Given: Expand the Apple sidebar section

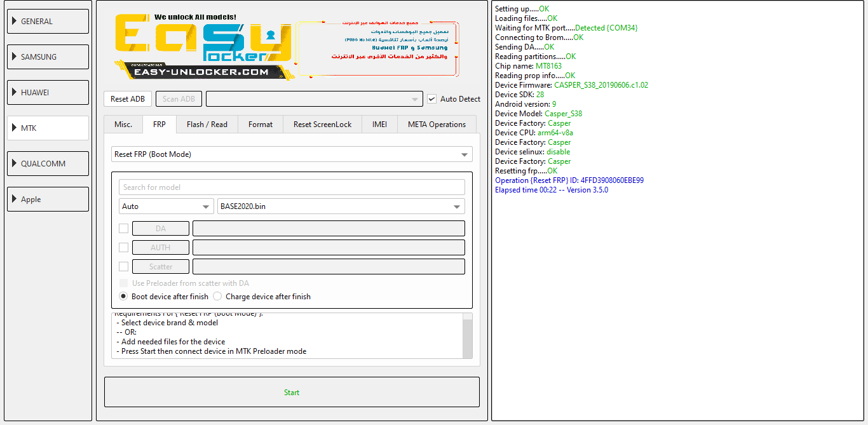Looking at the screenshot, I should [x=48, y=199].
